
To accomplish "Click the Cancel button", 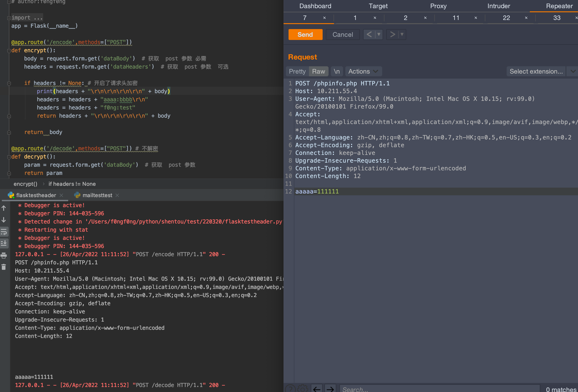I will (x=342, y=35).
